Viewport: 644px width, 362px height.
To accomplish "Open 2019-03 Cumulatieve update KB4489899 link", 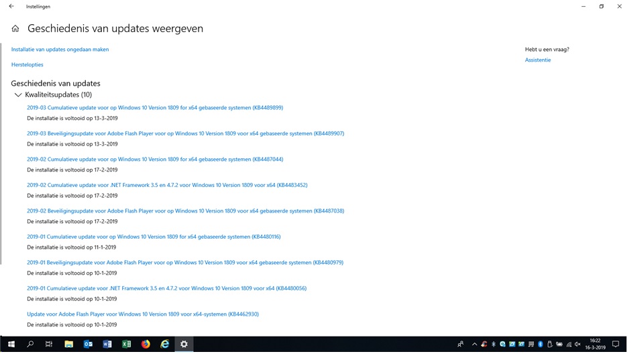I will click(x=155, y=107).
